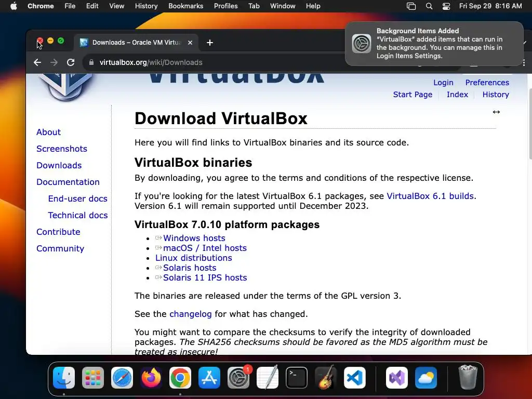Open Launchpad from the Dock
The width and height of the screenshot is (532, 399).
pyautogui.click(x=93, y=378)
